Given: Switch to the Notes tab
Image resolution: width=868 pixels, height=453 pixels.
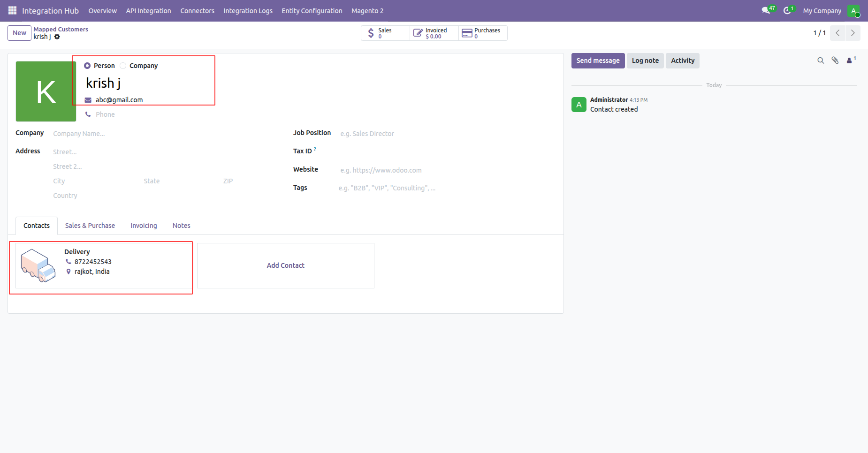Looking at the screenshot, I should coord(182,226).
